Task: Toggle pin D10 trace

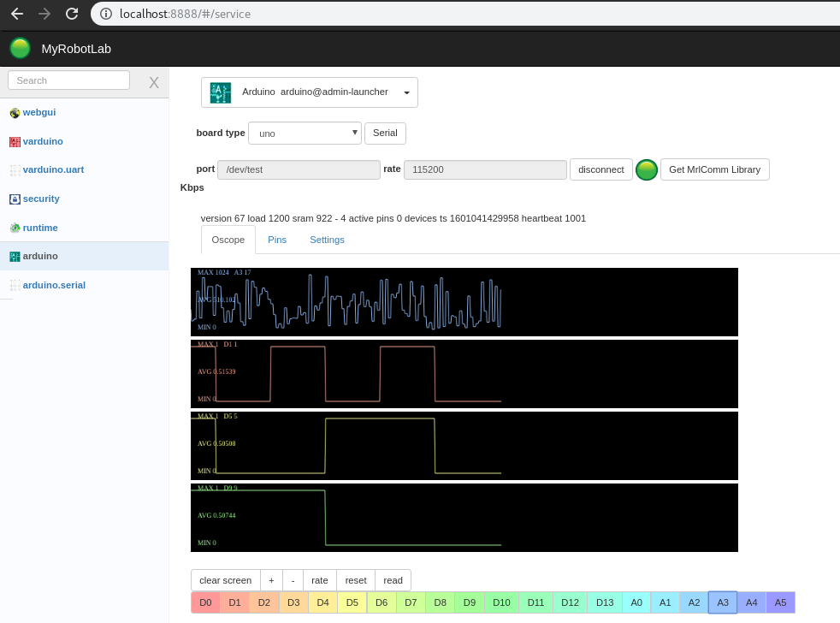Action: [x=501, y=602]
